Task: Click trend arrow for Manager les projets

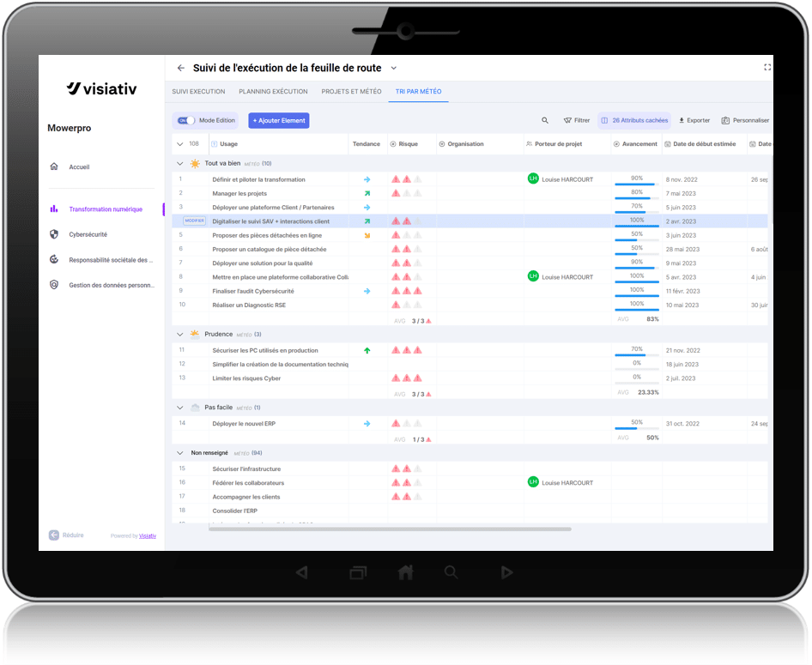Action: 367,194
